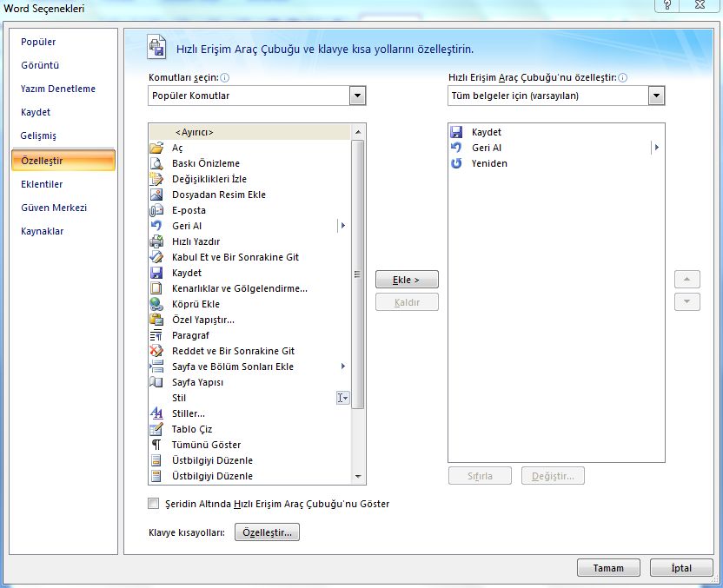Viewport: 723px width, 588px height.
Task: Click commands list scroll-down arrow
Action: pos(358,477)
